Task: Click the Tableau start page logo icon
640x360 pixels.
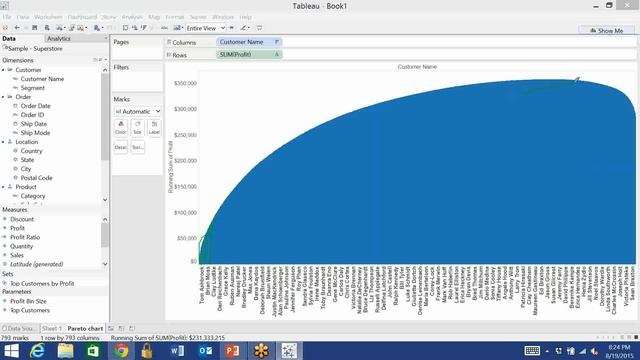Action: pos(5,28)
